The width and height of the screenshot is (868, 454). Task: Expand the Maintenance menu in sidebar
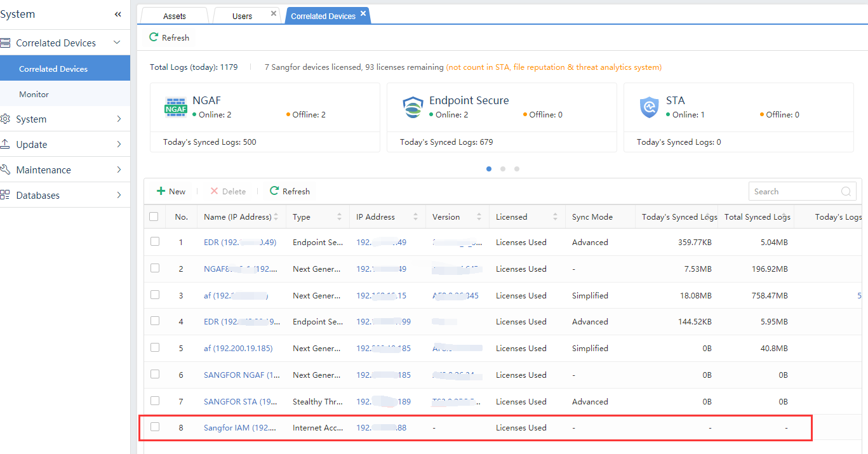click(119, 170)
